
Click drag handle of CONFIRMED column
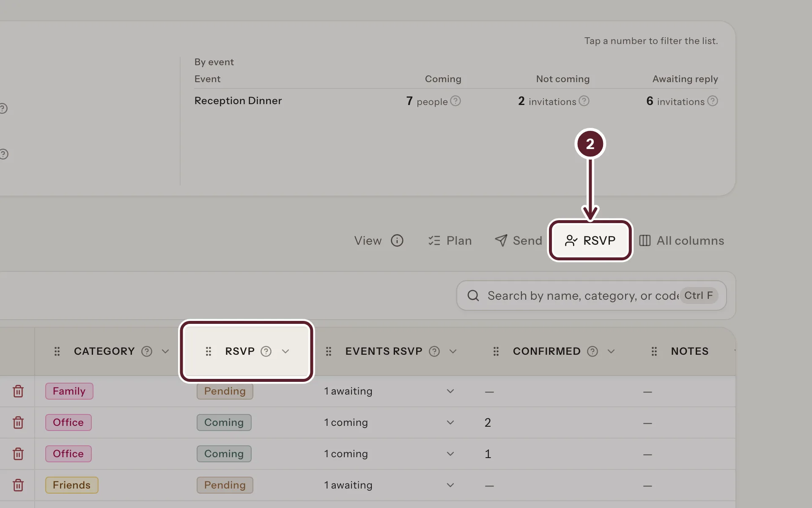pyautogui.click(x=496, y=351)
